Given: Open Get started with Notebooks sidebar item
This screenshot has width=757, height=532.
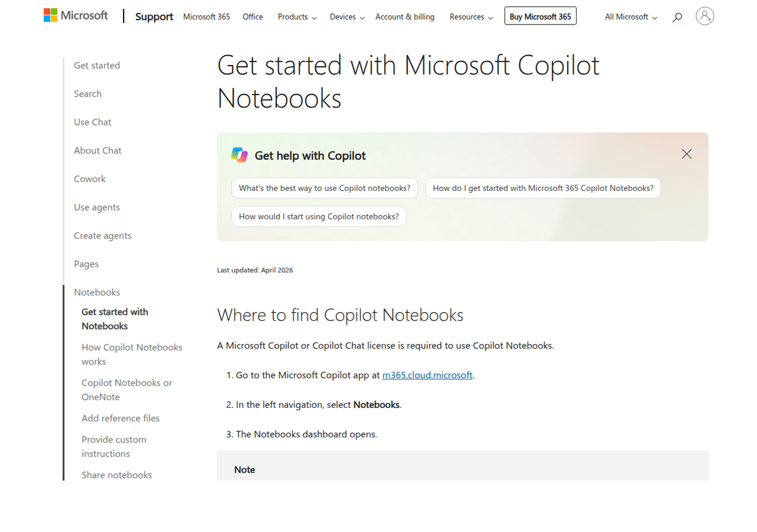Looking at the screenshot, I should coord(115,319).
